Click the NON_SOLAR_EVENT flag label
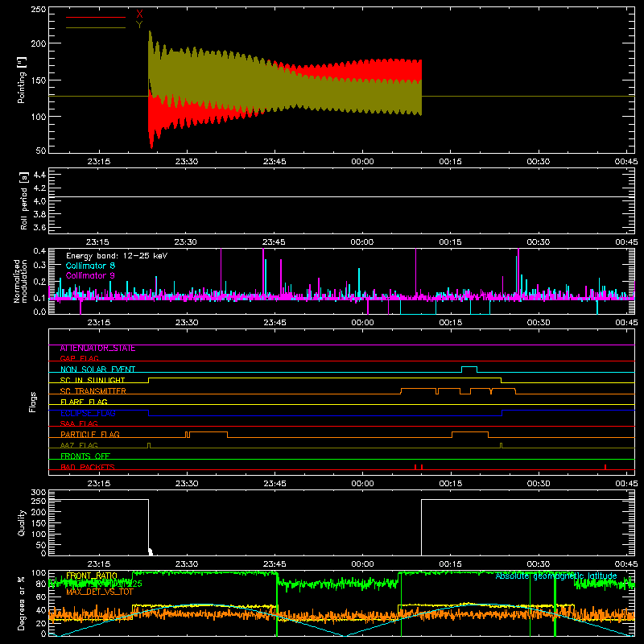644x644 pixels. [97, 369]
